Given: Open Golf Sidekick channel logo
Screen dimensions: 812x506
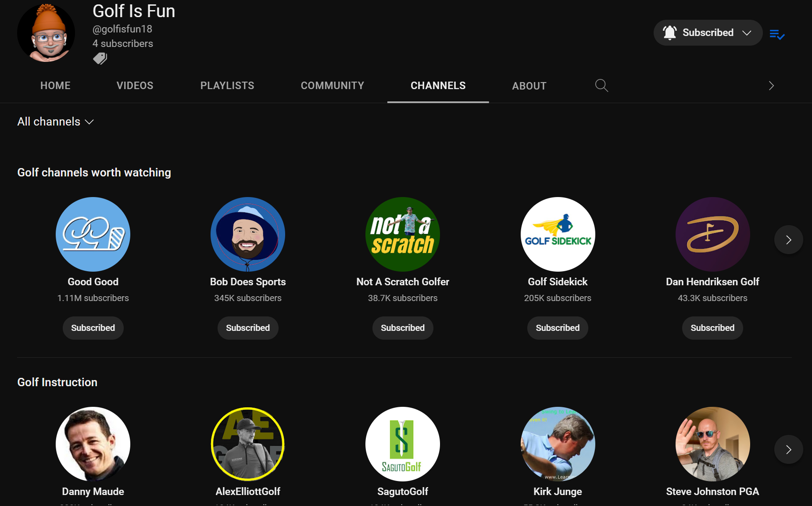Looking at the screenshot, I should [x=558, y=234].
